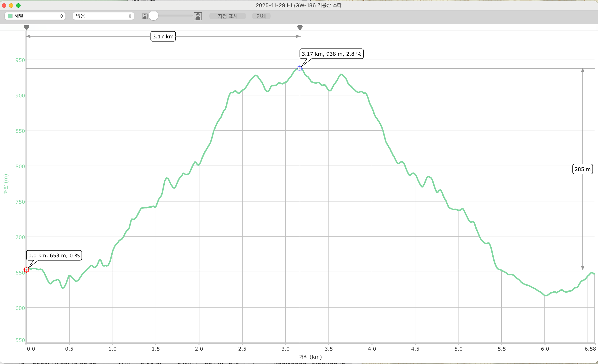Click the 3.17 km distance span label
Image resolution: width=598 pixels, height=364 pixels.
(163, 37)
